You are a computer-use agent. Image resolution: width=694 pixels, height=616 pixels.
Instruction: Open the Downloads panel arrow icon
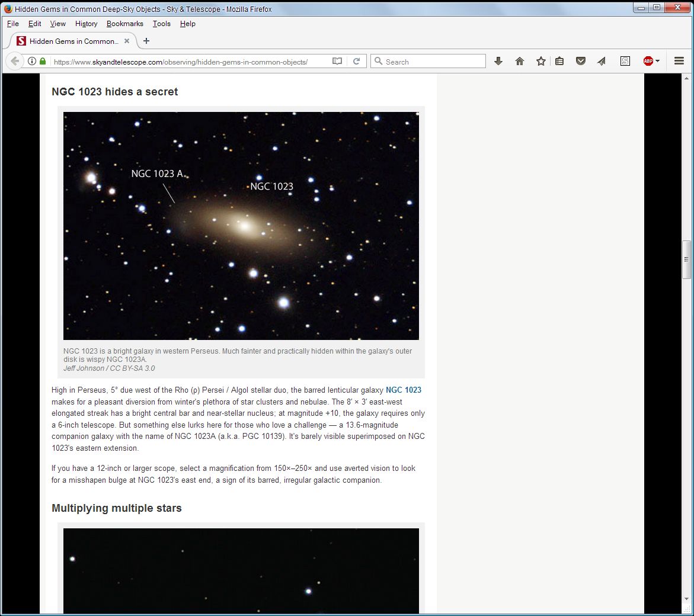(x=498, y=62)
